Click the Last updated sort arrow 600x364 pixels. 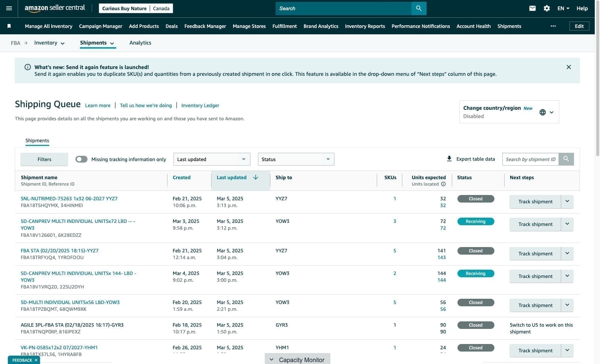click(256, 177)
